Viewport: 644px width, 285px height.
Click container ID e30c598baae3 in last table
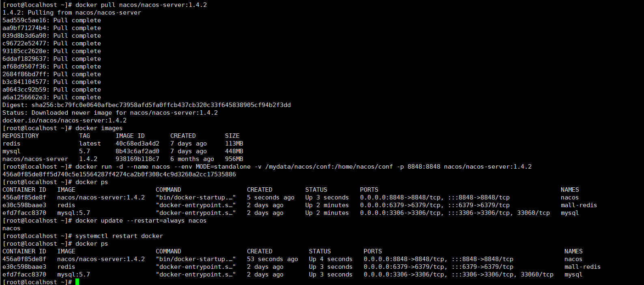[x=24, y=267]
